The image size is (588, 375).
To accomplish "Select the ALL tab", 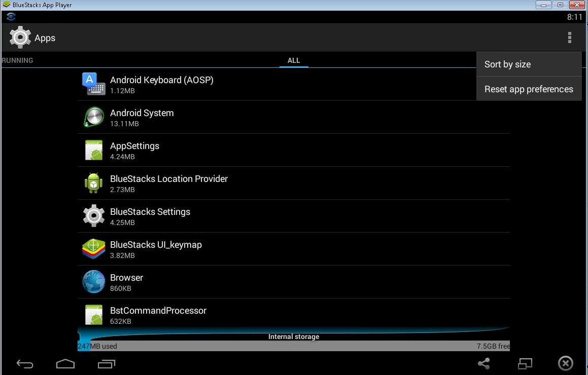I will (x=294, y=60).
